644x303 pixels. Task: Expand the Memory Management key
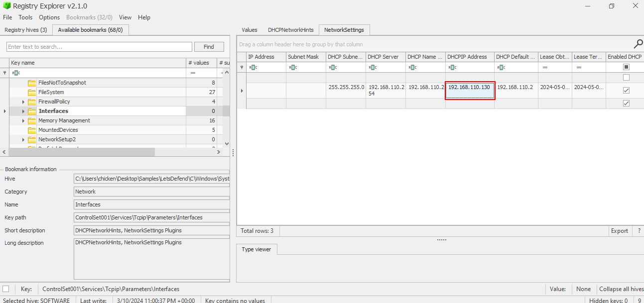23,120
